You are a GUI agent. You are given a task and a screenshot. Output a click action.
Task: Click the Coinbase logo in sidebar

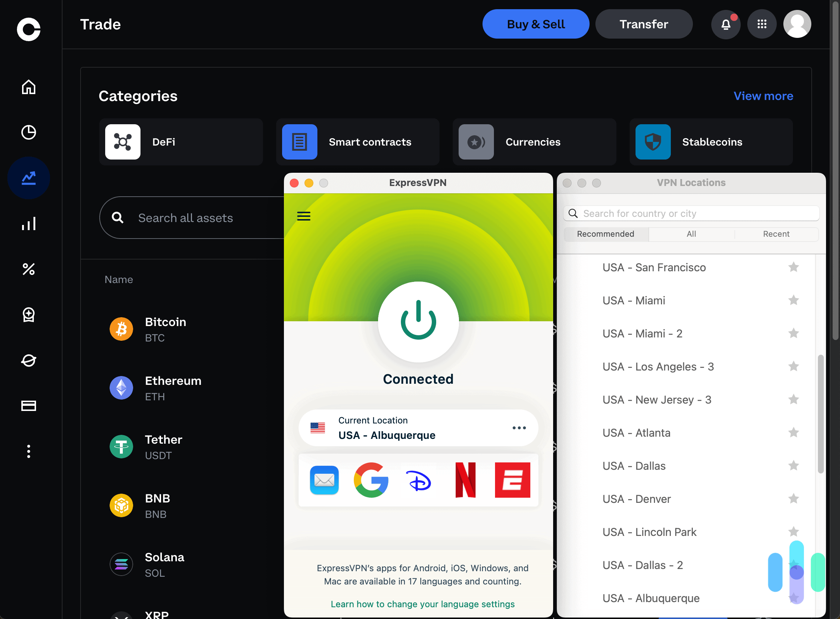(28, 29)
